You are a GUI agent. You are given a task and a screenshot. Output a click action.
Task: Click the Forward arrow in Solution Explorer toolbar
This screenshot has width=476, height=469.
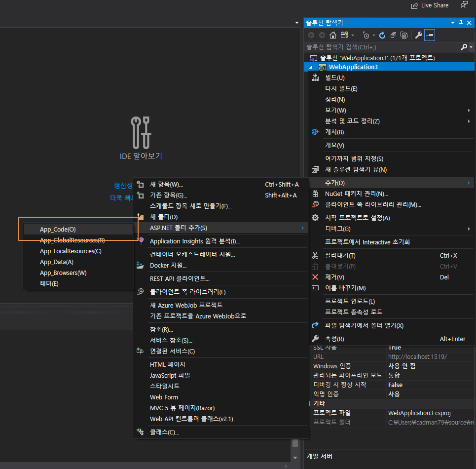322,35
